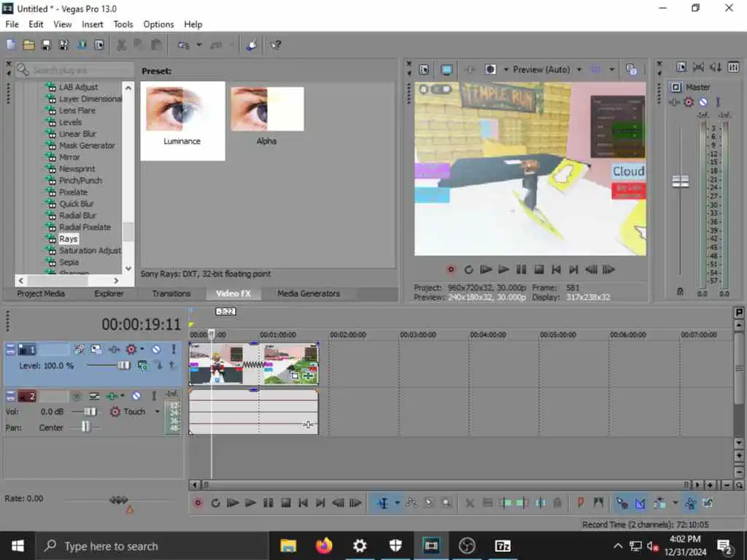Viewport: 747px width, 560px height.
Task: Click Play in the timeline transport bar
Action: (x=250, y=503)
